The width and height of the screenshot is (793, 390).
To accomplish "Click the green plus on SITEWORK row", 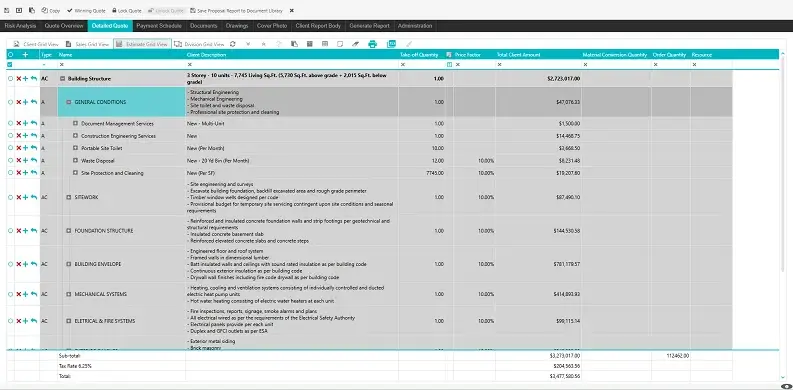I will point(25,197).
